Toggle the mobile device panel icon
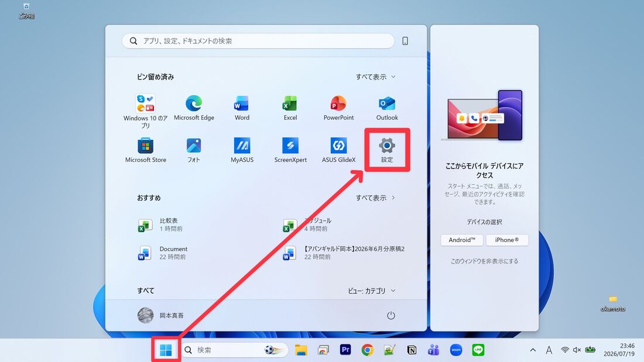This screenshot has width=644, height=362. (x=405, y=40)
